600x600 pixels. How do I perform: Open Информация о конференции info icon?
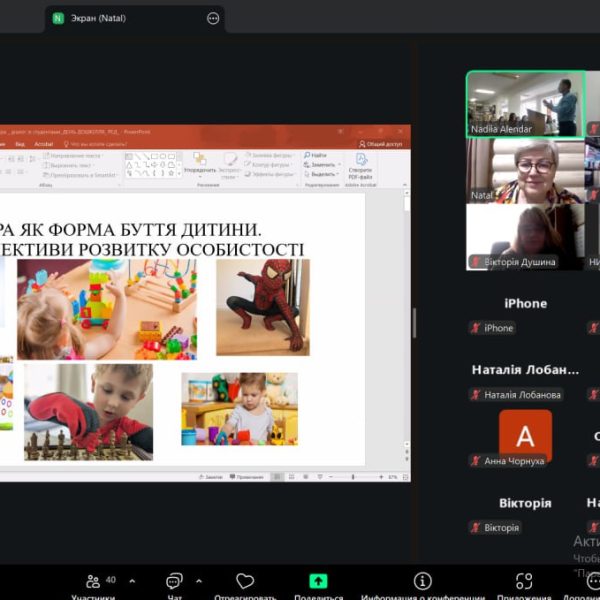(x=422, y=582)
